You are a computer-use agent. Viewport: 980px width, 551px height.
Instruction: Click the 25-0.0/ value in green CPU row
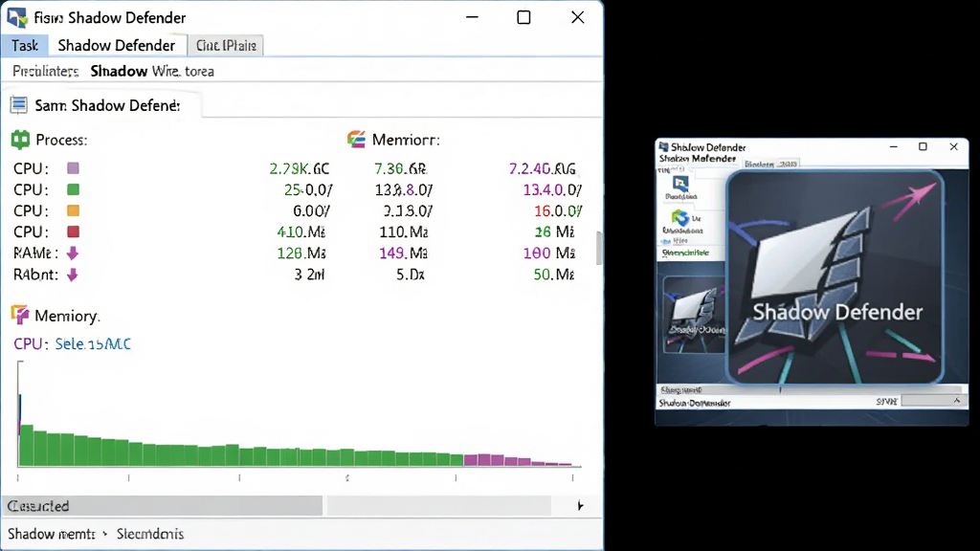coord(308,190)
